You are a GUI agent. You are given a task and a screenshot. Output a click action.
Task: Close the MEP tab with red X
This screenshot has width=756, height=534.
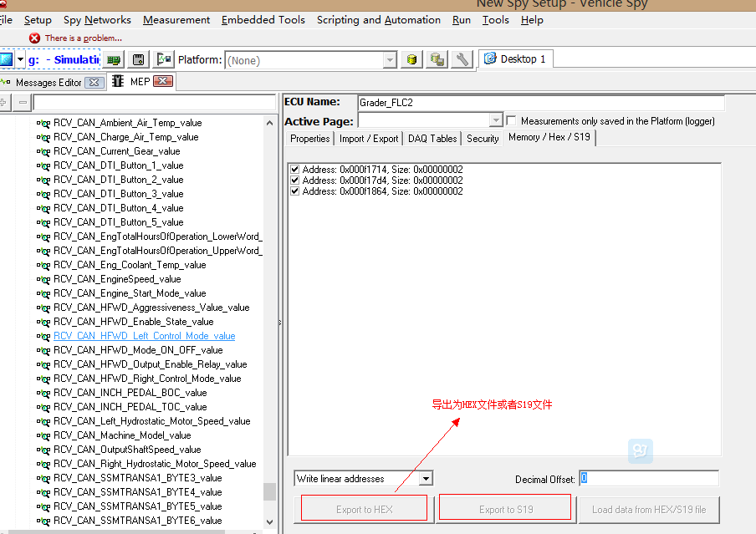click(163, 81)
